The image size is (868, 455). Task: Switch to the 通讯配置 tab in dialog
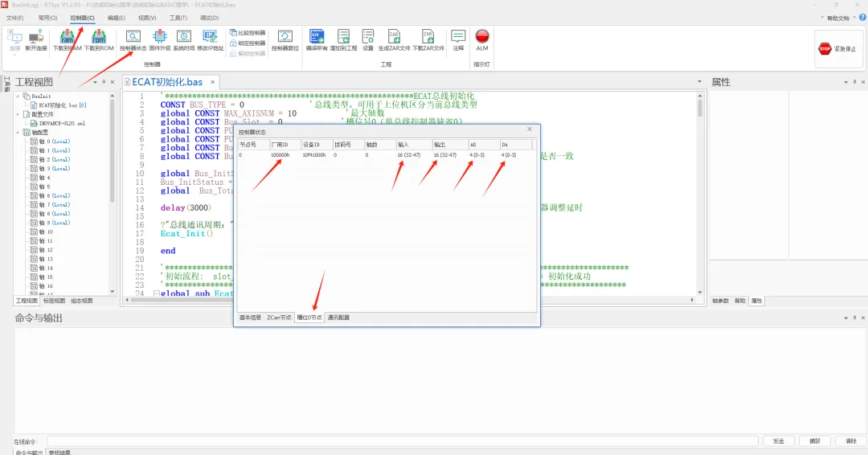[x=338, y=318]
